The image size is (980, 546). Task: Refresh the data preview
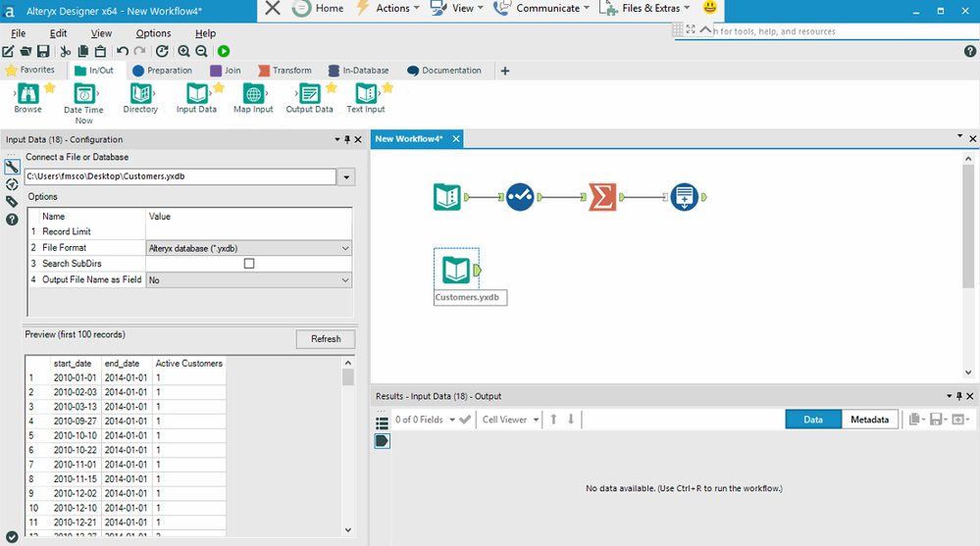pyautogui.click(x=326, y=338)
